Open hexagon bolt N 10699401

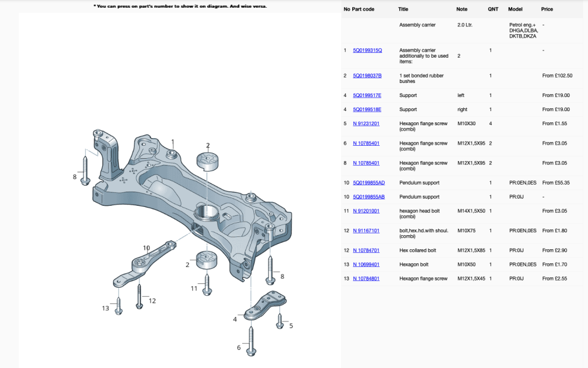pos(366,264)
